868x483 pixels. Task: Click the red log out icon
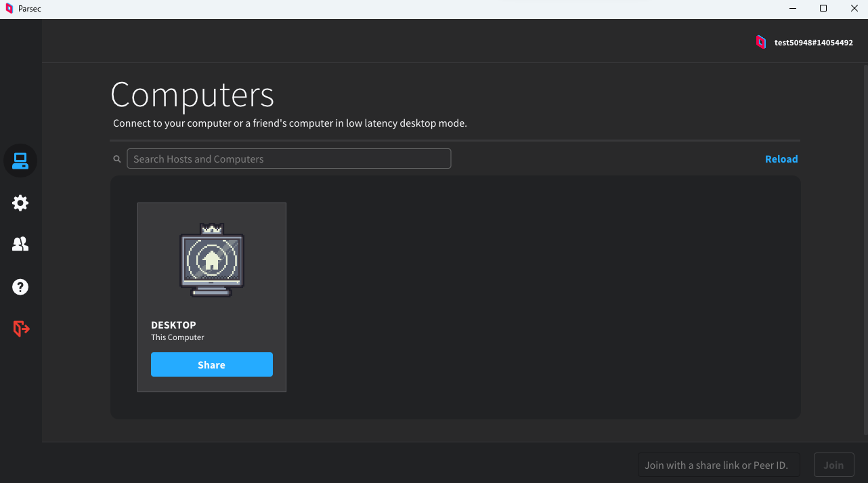tap(21, 329)
